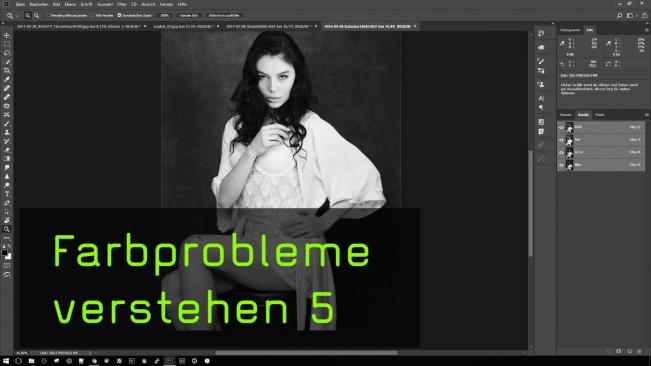This screenshot has height=366, width=651.
Task: Open the search icon at top right
Action: (x=619, y=15)
